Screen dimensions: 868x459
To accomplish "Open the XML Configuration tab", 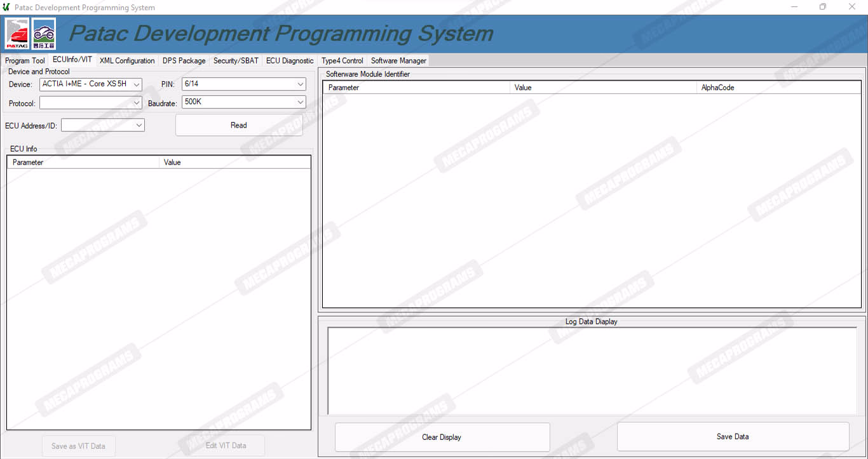I will (127, 61).
